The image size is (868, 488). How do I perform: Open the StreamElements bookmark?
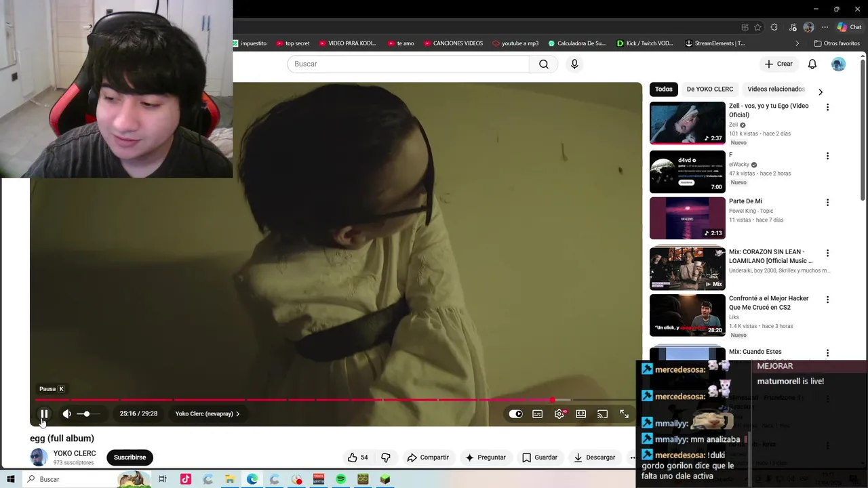pos(715,43)
